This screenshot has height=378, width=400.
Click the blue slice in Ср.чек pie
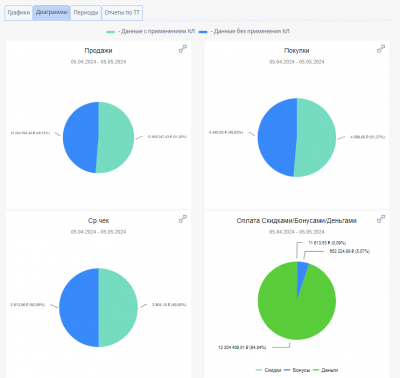79,307
